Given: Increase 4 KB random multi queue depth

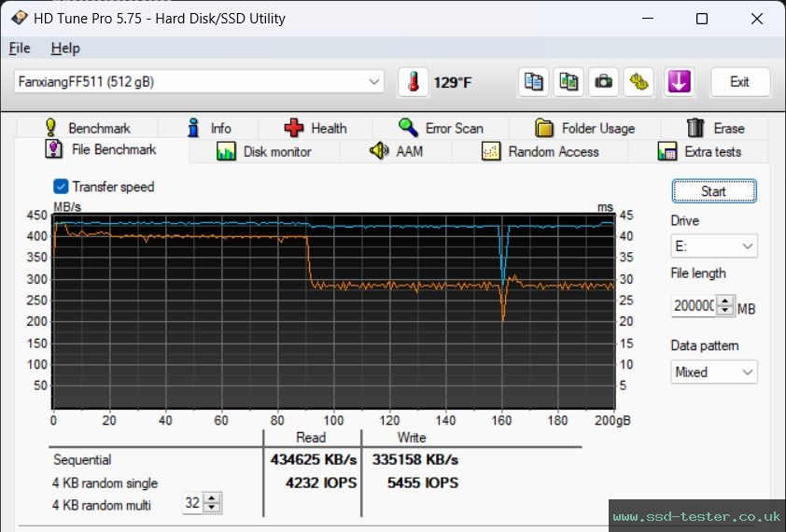Looking at the screenshot, I should 212,497.
